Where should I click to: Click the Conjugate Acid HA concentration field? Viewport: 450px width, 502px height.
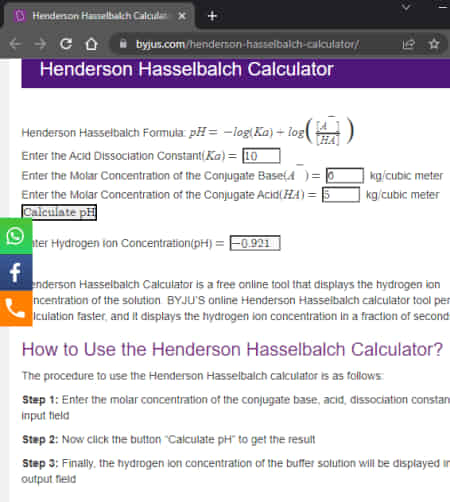click(341, 195)
